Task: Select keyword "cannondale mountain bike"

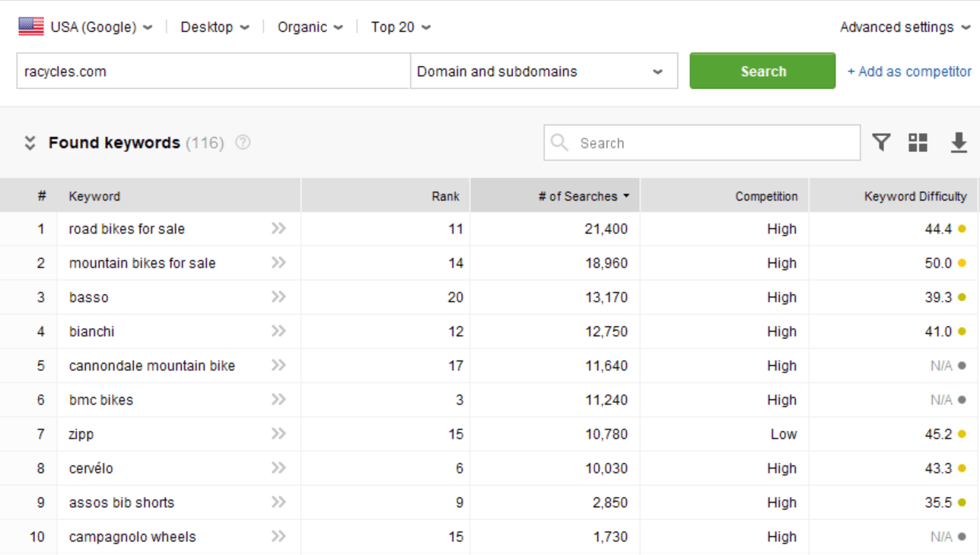Action: [151, 366]
